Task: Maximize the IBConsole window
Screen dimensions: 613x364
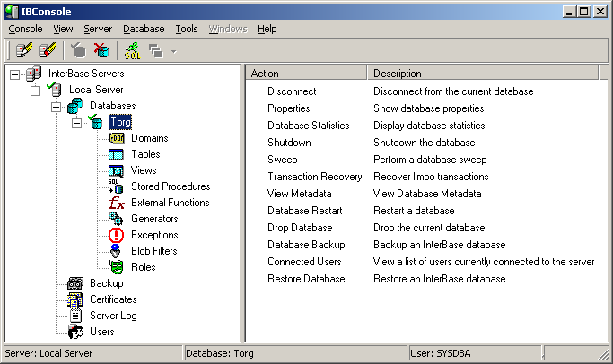Action: click(x=584, y=12)
